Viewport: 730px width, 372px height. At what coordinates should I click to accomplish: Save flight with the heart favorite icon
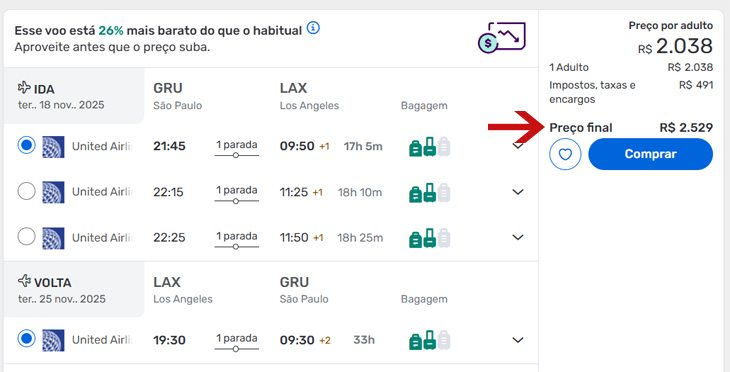565,154
